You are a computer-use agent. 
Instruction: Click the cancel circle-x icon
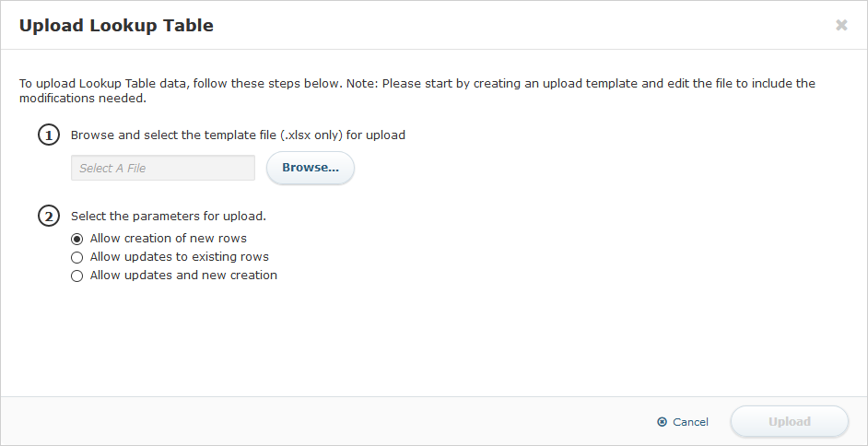[662, 422]
